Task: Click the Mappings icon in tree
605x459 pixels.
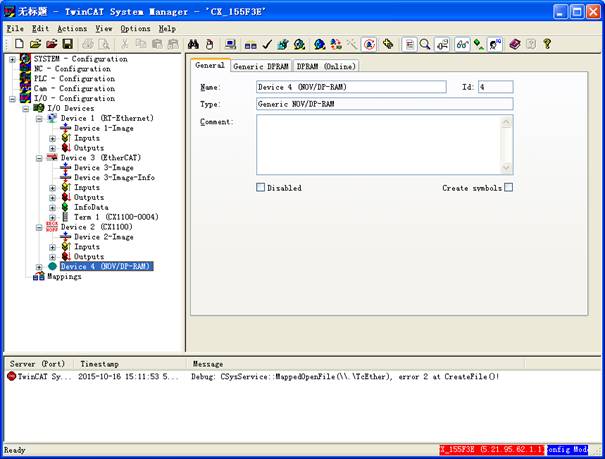Action: click(39, 277)
